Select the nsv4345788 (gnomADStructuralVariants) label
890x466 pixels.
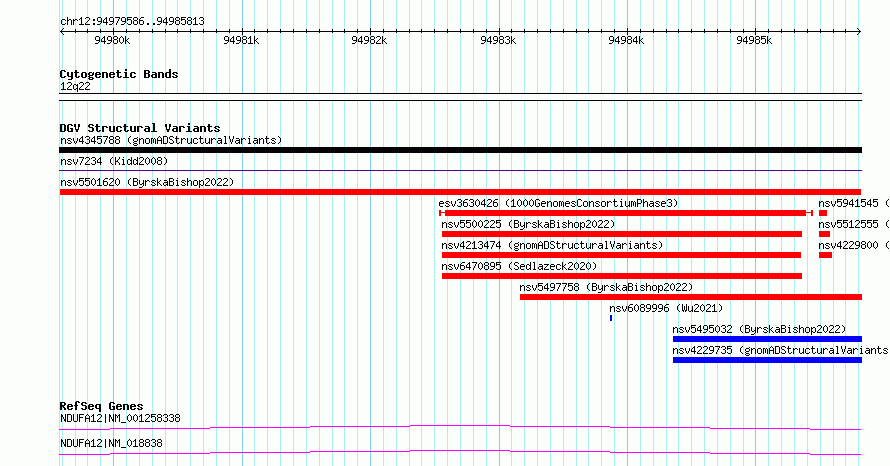point(171,140)
